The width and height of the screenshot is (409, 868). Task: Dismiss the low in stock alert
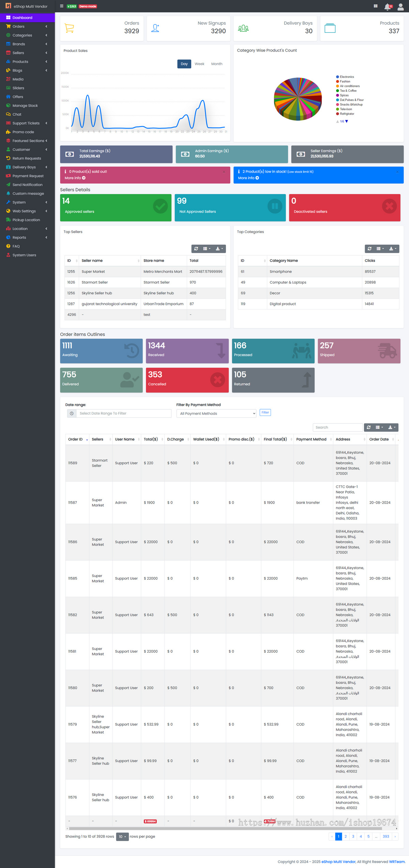coord(397,172)
